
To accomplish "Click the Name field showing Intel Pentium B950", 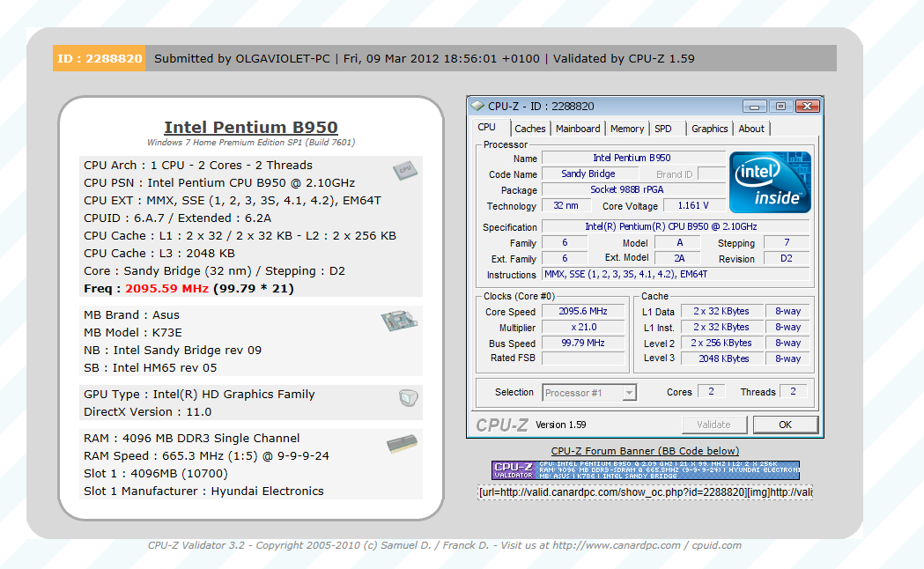I will tap(633, 158).
